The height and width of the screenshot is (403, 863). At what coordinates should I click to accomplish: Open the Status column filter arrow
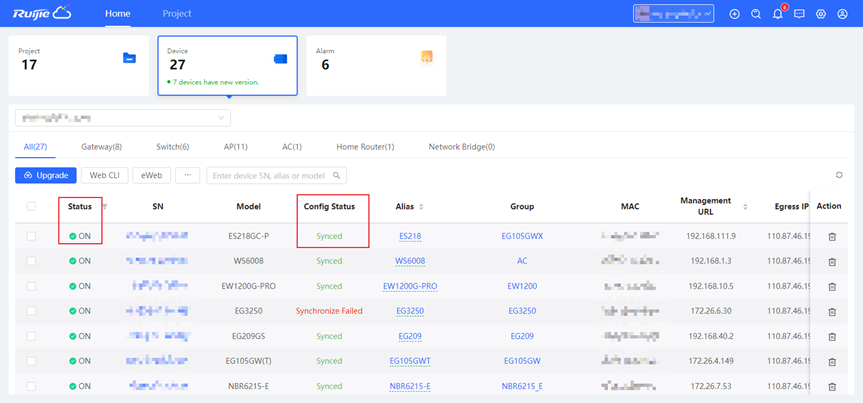click(x=105, y=207)
